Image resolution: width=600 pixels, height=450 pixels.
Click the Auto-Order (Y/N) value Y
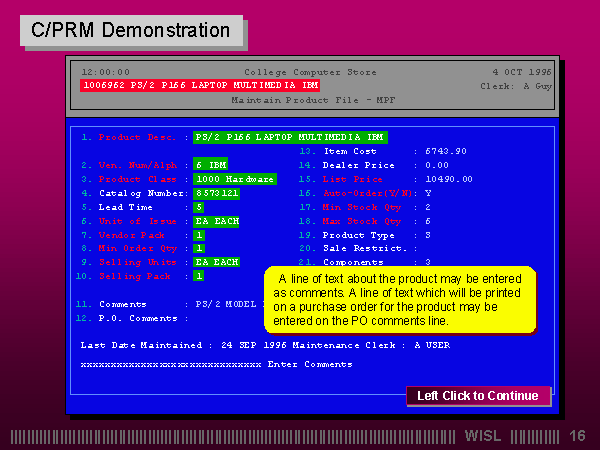(428, 192)
